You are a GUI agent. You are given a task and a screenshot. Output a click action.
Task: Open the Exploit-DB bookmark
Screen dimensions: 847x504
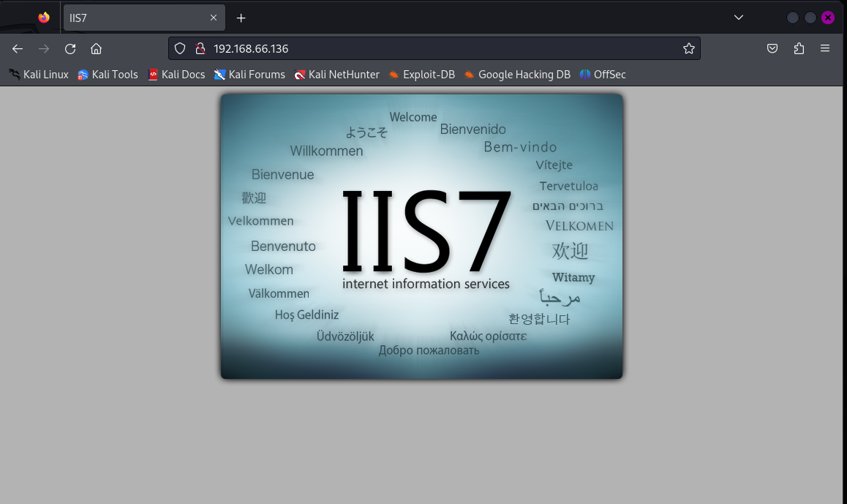421,75
